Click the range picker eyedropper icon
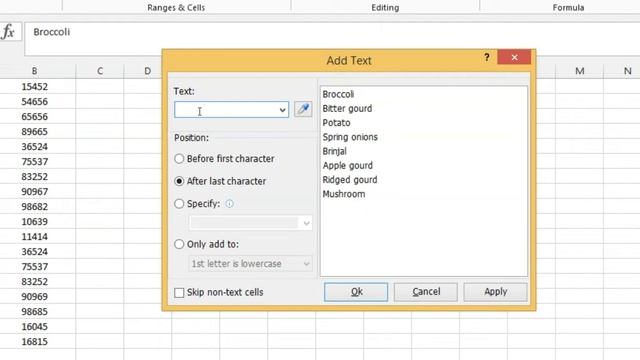The height and width of the screenshot is (360, 640). (x=303, y=109)
